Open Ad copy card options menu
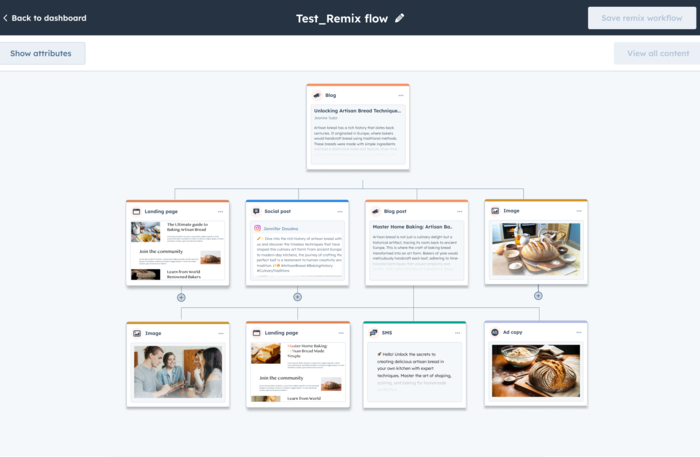The width and height of the screenshot is (700, 457). pos(579,332)
